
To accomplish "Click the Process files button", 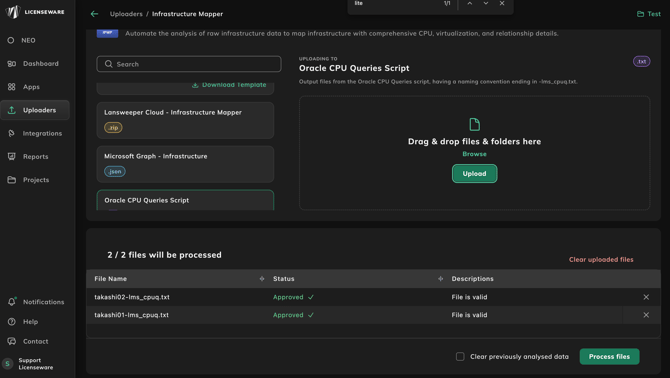I will [609, 356].
